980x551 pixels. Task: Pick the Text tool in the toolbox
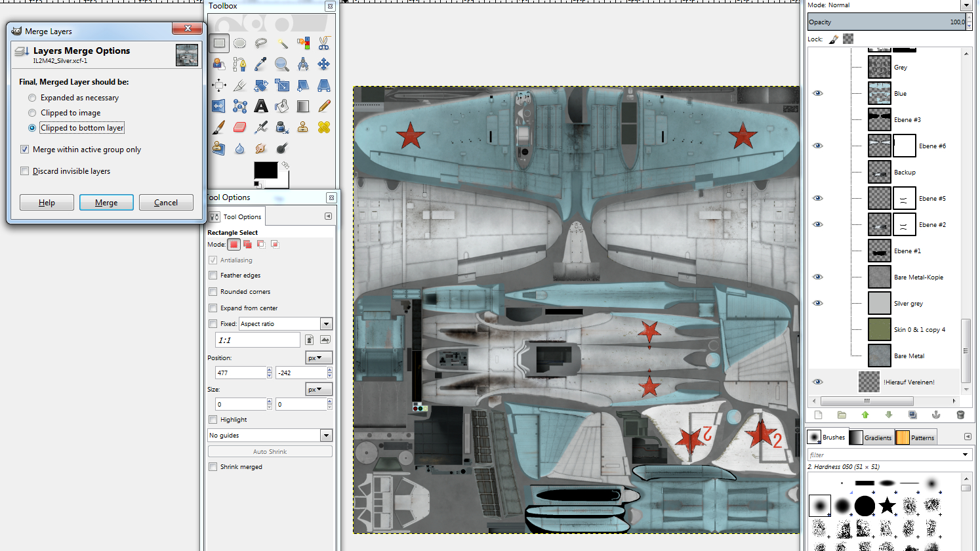[261, 106]
